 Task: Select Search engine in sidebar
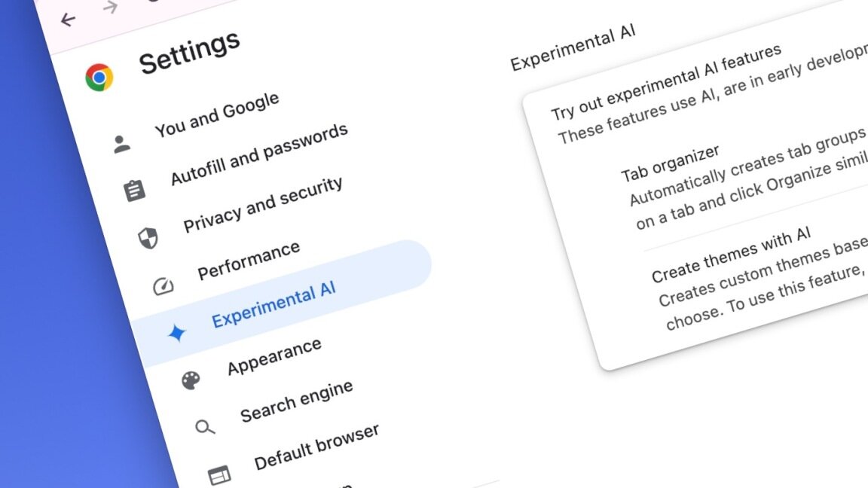[x=296, y=401]
